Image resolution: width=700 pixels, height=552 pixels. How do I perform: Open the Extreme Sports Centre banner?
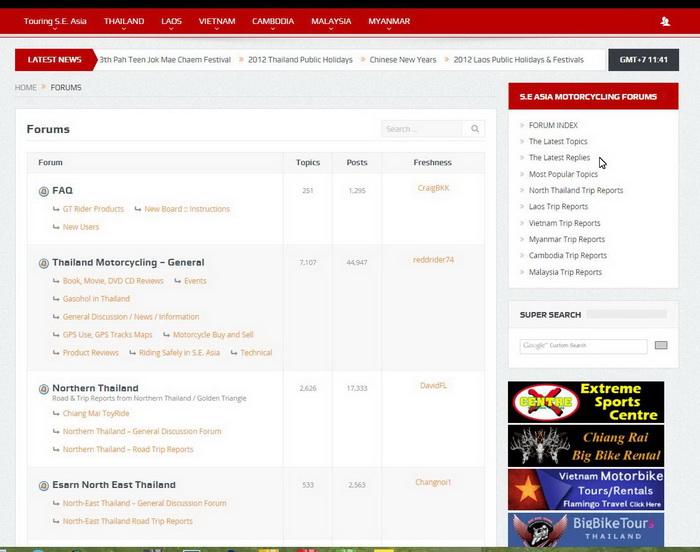(x=585, y=402)
